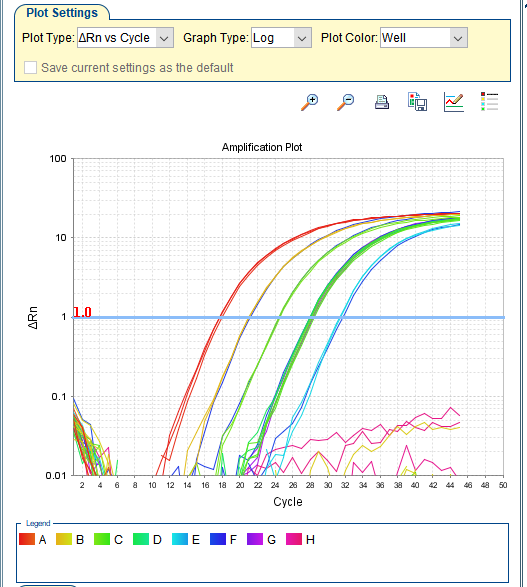527x587 pixels.
Task: Open the Plot Type dropdown
Action: click(125, 38)
